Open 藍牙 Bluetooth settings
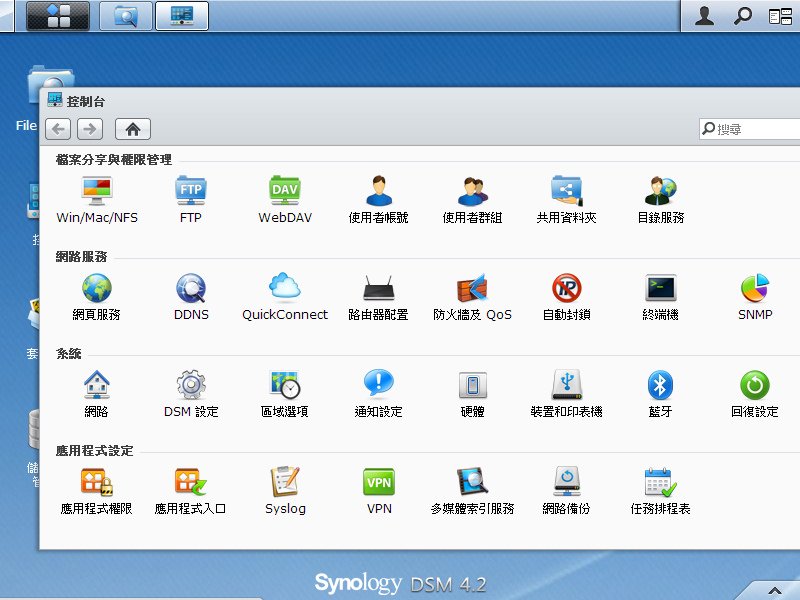 [661, 394]
